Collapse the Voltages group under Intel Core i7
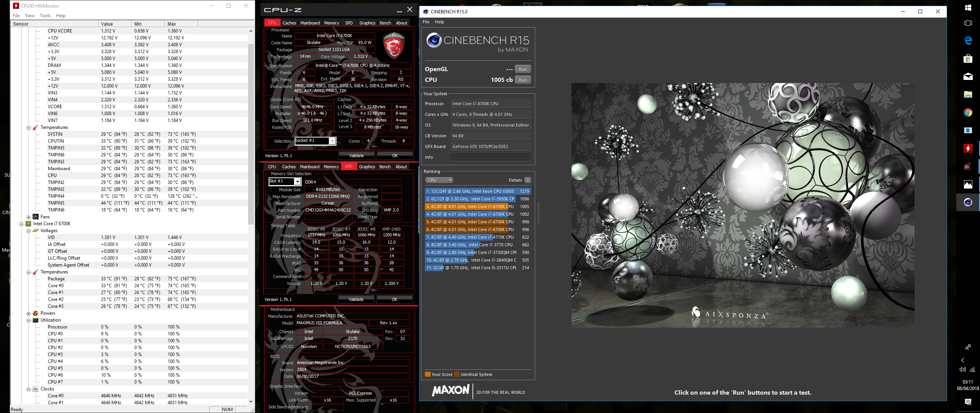Viewport: 980px width, 413px height. coord(28,231)
